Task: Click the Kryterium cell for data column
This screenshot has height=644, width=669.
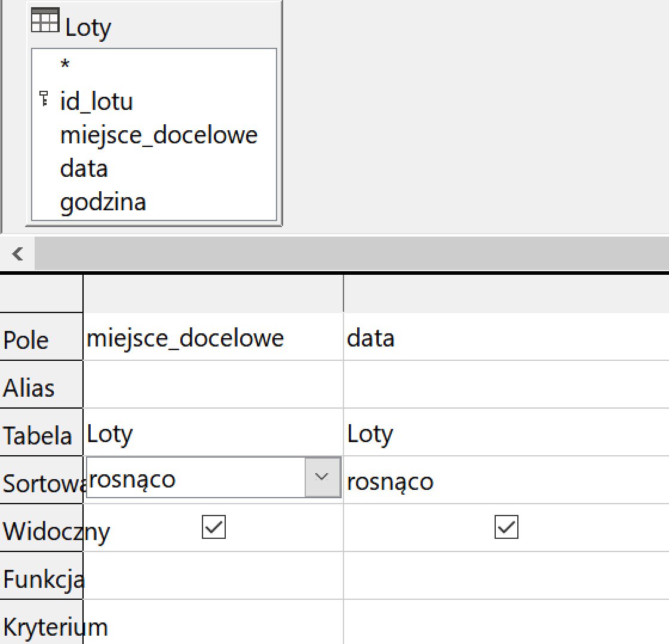Action: (505, 625)
